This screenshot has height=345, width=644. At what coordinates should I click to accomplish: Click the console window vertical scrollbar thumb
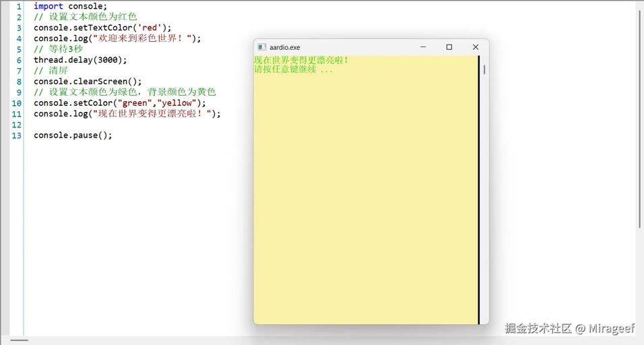pos(484,69)
